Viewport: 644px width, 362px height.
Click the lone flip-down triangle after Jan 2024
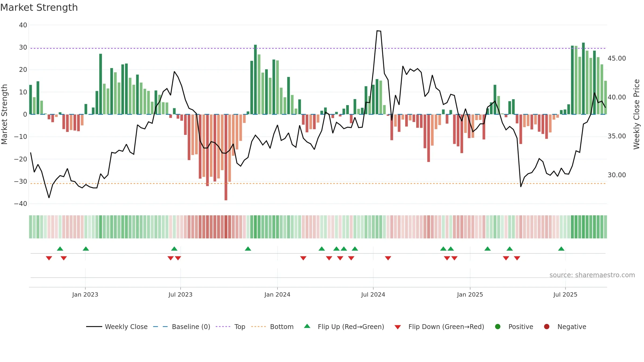coord(303,258)
